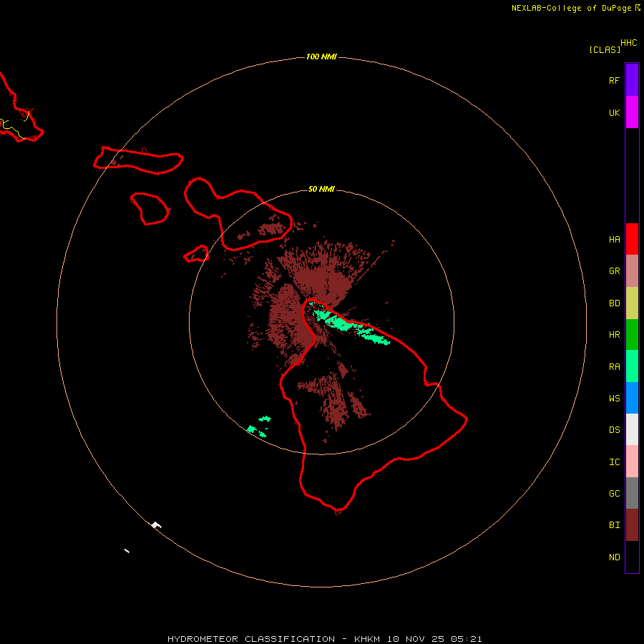This screenshot has width=644, height=644.
Task: Click the 100 NMI range ring label
Action: click(x=321, y=57)
